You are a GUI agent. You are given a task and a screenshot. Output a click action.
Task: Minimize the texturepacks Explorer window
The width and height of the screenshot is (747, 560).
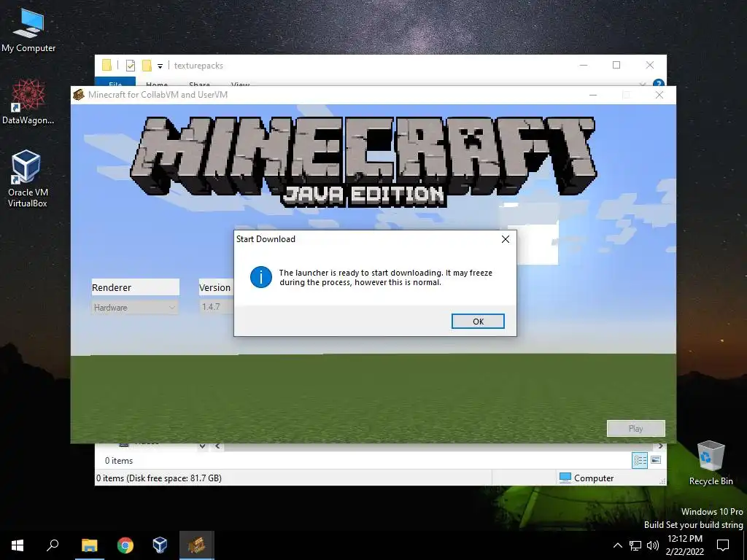click(x=584, y=65)
